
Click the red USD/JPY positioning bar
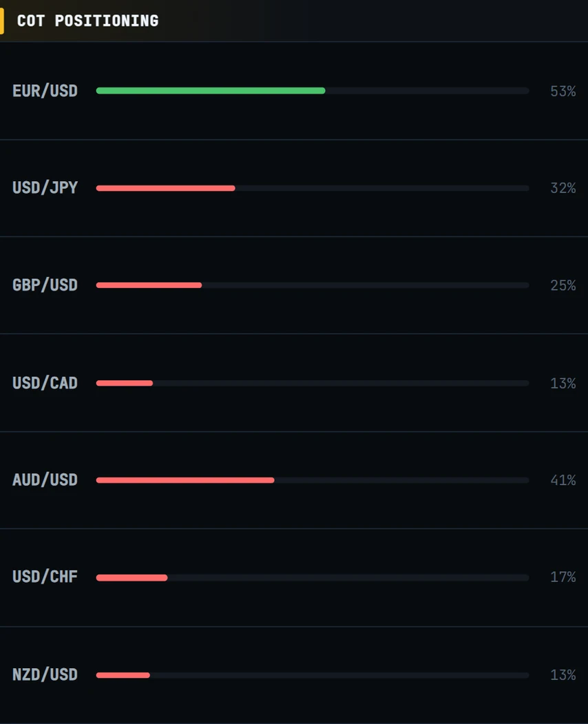pyautogui.click(x=166, y=188)
